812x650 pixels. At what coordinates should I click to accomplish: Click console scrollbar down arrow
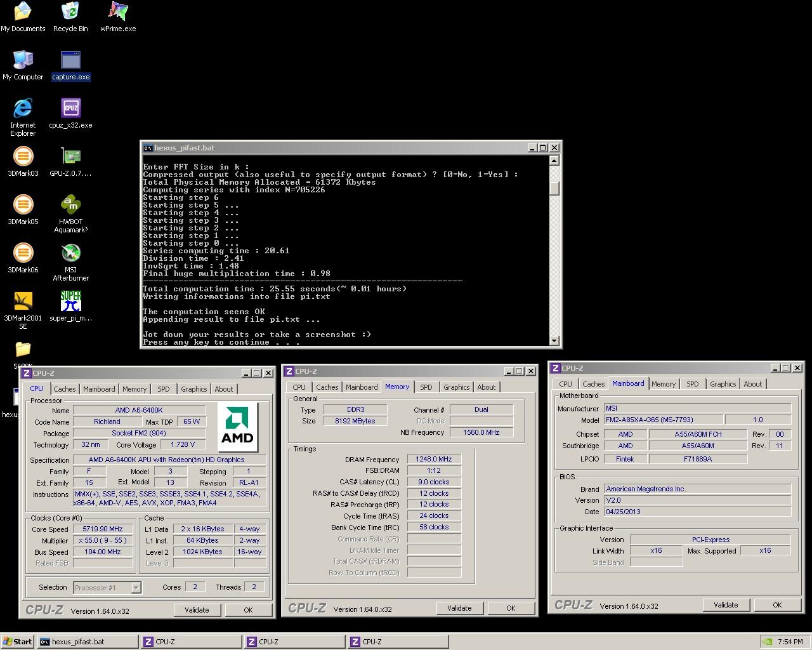click(x=554, y=341)
